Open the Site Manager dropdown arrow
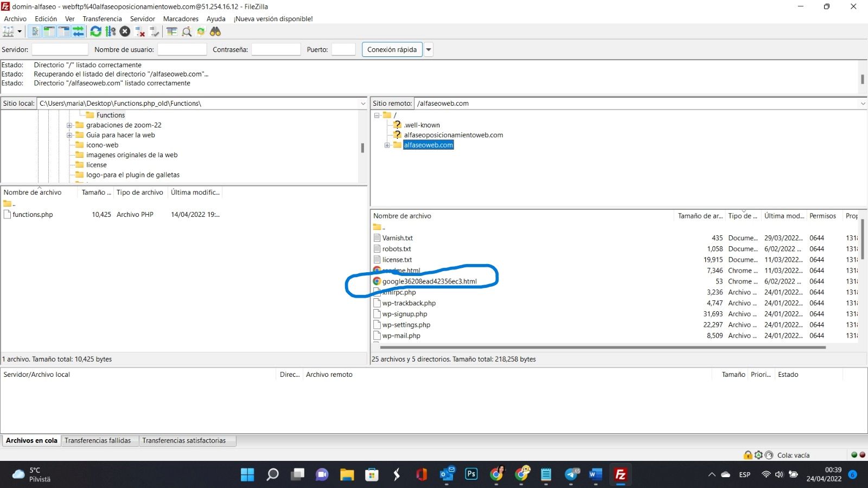Screen dimensions: 868x488 [20, 31]
